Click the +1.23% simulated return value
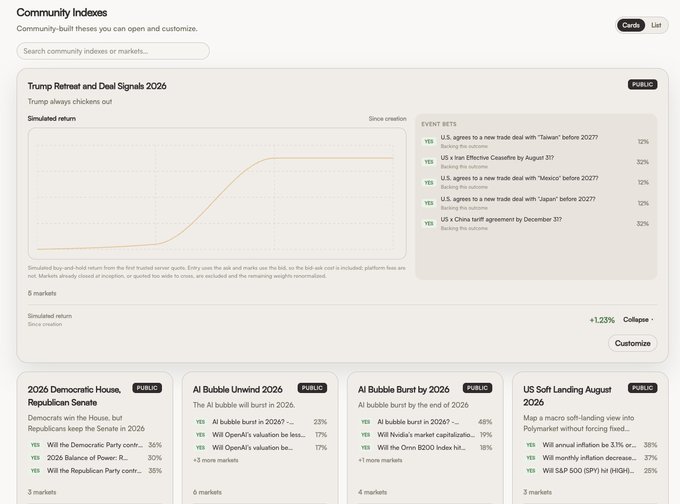The height and width of the screenshot is (504, 680). point(602,320)
